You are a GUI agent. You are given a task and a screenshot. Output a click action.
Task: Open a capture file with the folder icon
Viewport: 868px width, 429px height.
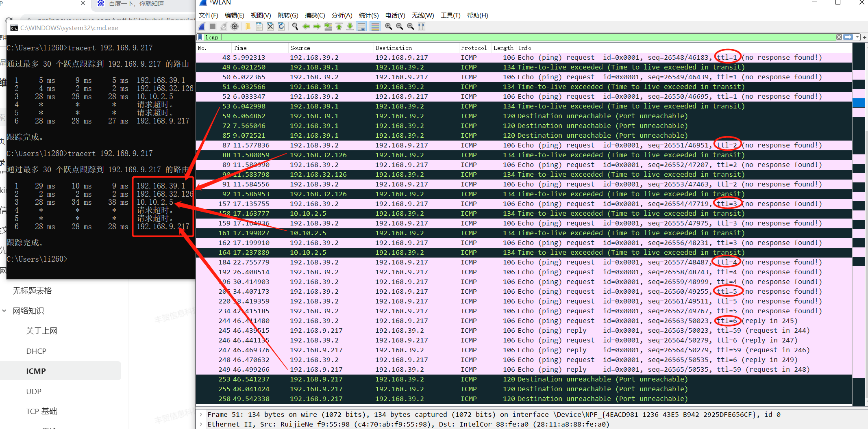click(248, 27)
